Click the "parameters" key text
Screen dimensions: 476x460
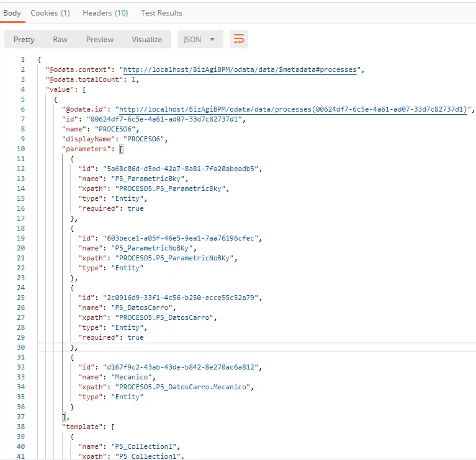pos(86,149)
